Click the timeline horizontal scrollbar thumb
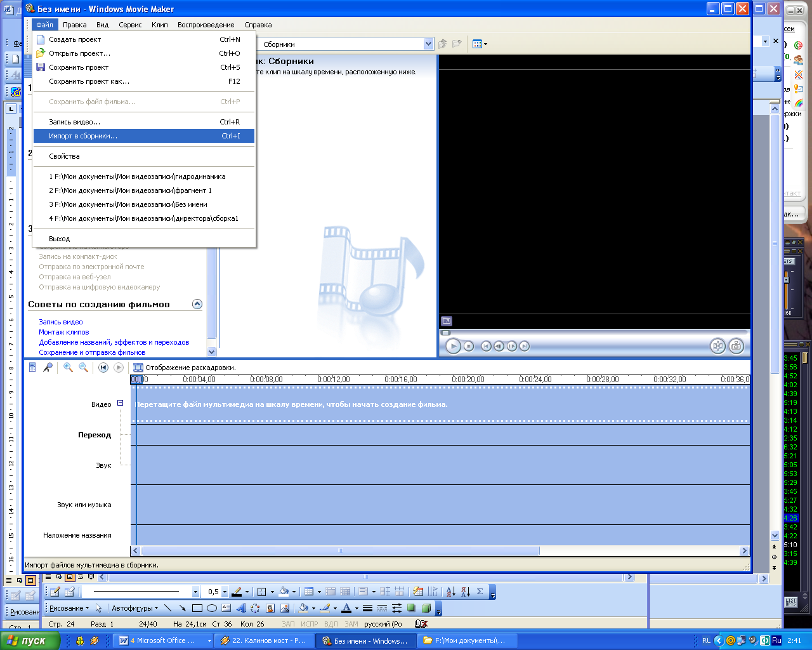812x650 pixels. (340, 551)
